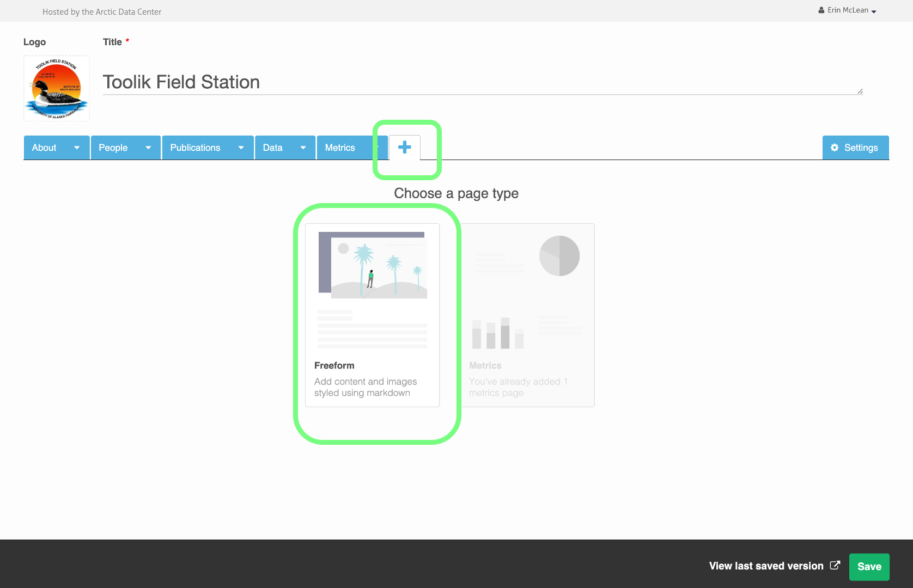Click the user icon next to Erin McLean
This screenshot has width=913, height=588.
[x=821, y=10]
